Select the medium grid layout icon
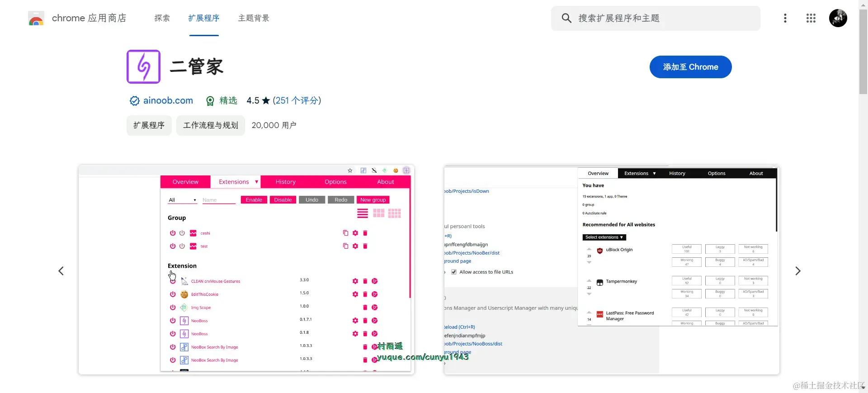Screen dimensions: 868x393 379,213
